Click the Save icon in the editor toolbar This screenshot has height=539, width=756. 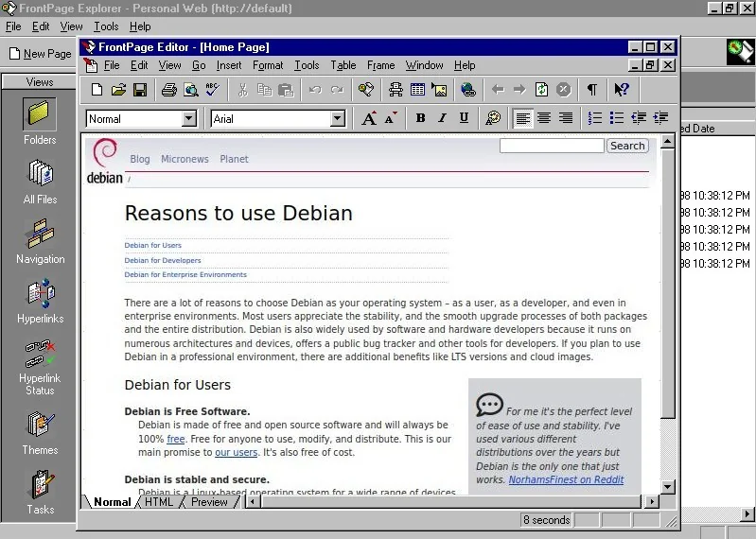[140, 90]
